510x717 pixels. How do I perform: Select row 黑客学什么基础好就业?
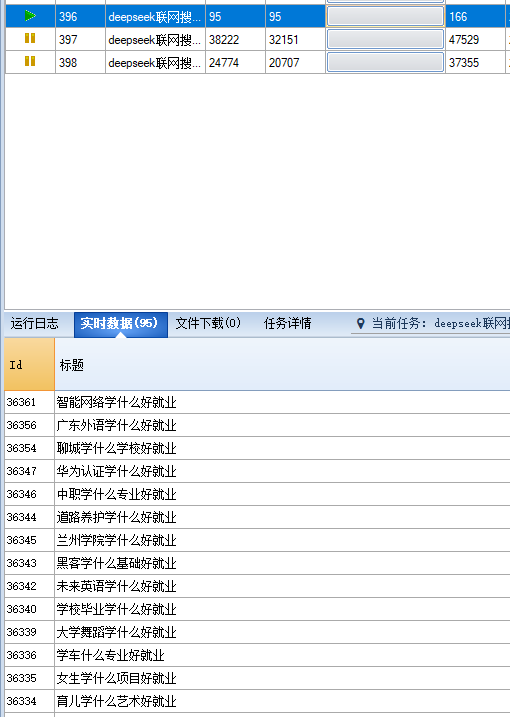pos(257,563)
